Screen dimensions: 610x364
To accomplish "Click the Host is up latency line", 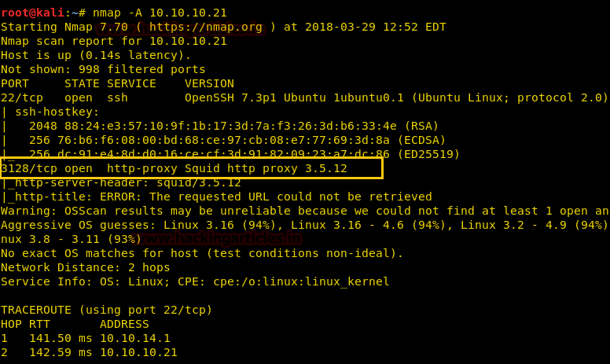I will [x=96, y=55].
